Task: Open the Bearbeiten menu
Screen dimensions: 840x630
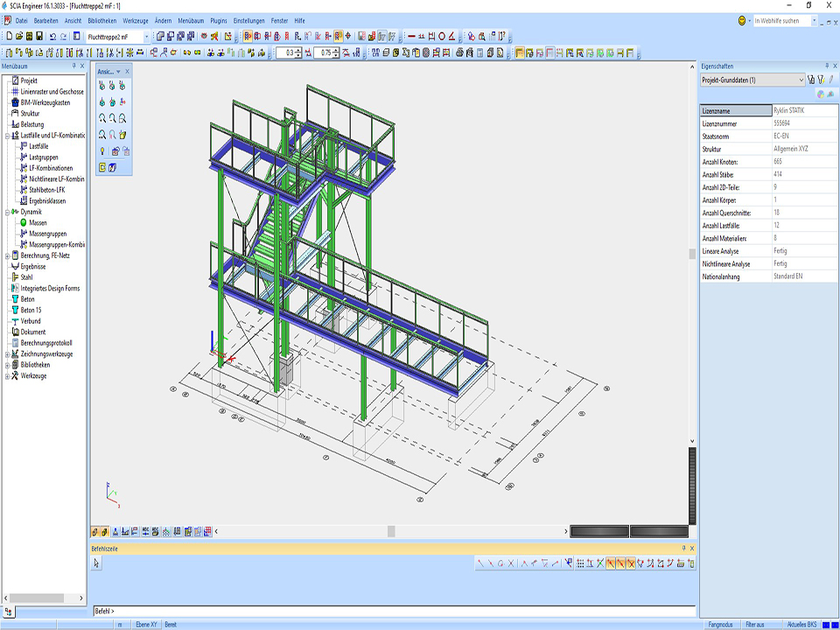Action: (x=45, y=19)
